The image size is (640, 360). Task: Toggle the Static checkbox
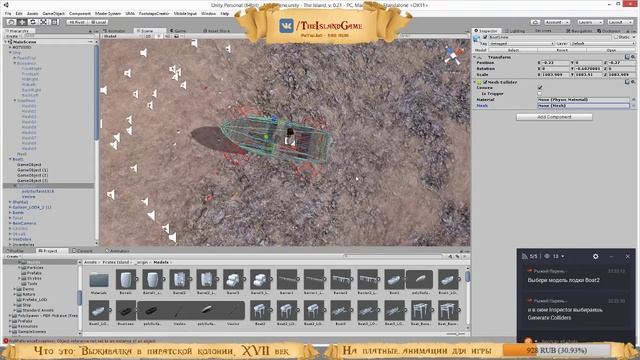(616, 37)
